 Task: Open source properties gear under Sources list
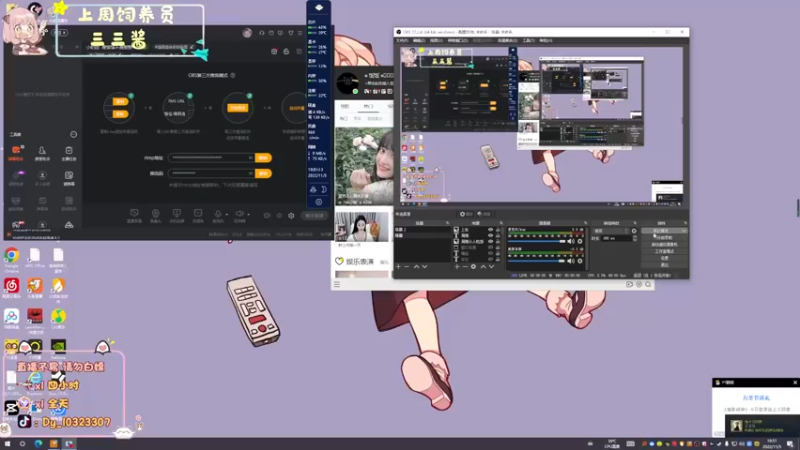[473, 267]
